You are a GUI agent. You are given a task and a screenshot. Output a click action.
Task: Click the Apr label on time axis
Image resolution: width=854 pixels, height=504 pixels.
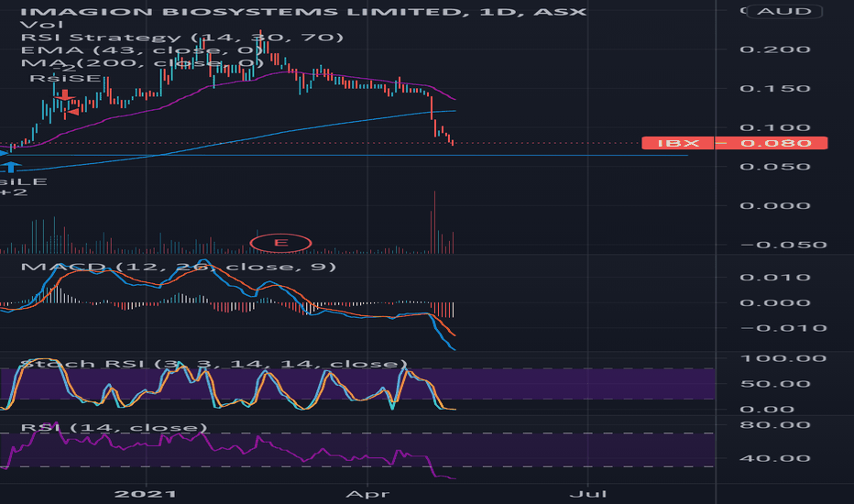(x=368, y=494)
